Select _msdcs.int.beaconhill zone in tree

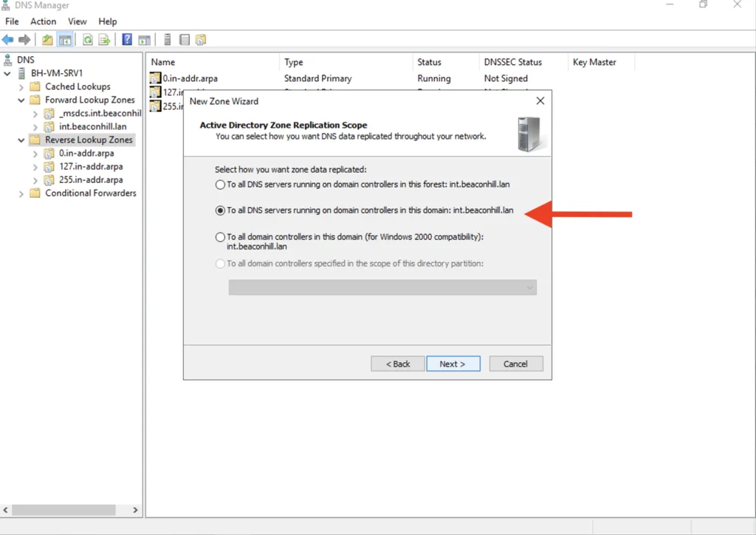point(100,113)
